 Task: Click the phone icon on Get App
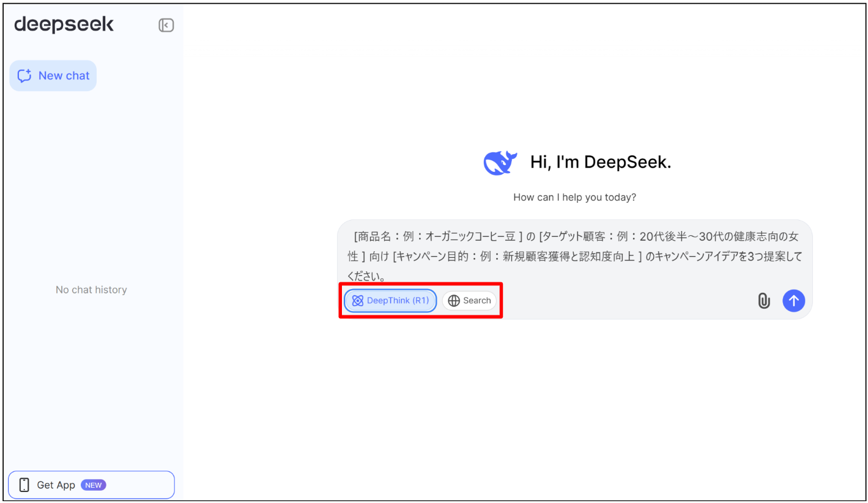[24, 485]
